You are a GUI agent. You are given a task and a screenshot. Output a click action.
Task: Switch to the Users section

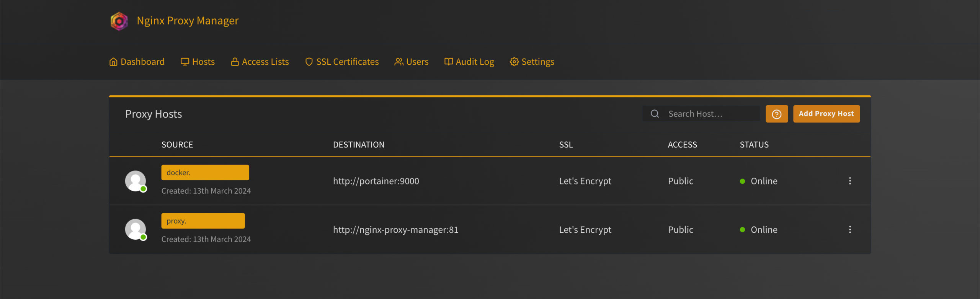pos(412,62)
